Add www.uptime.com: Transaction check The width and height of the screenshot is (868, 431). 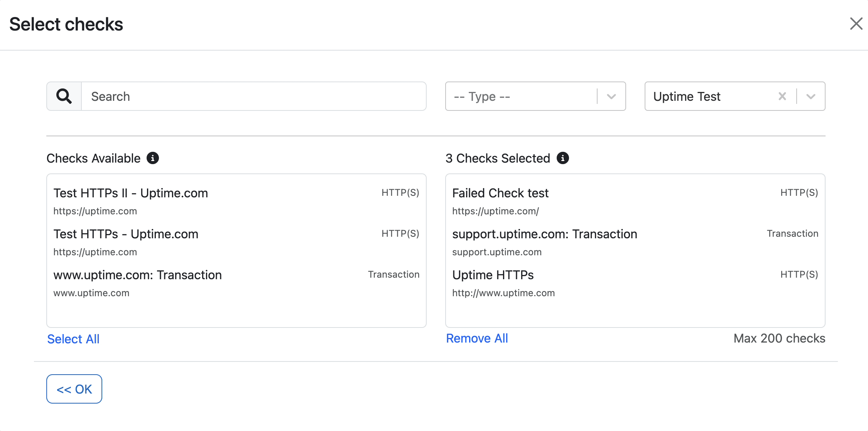pos(236,283)
